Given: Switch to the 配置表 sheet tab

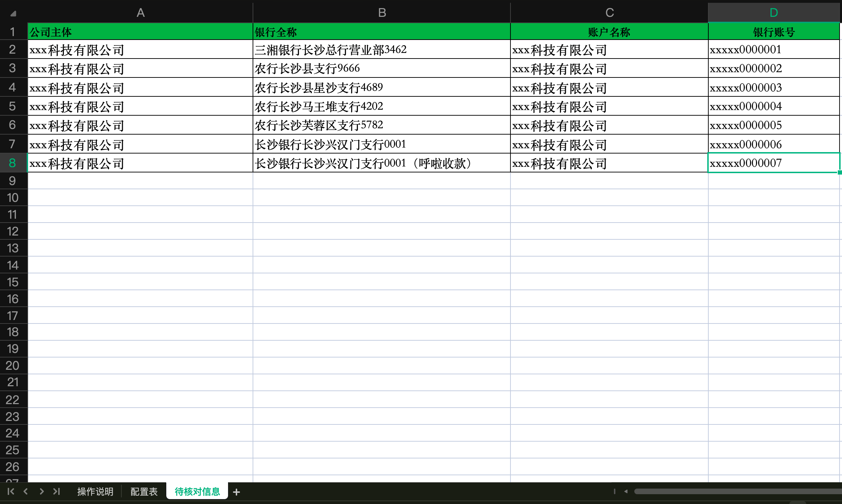Looking at the screenshot, I should [x=144, y=491].
